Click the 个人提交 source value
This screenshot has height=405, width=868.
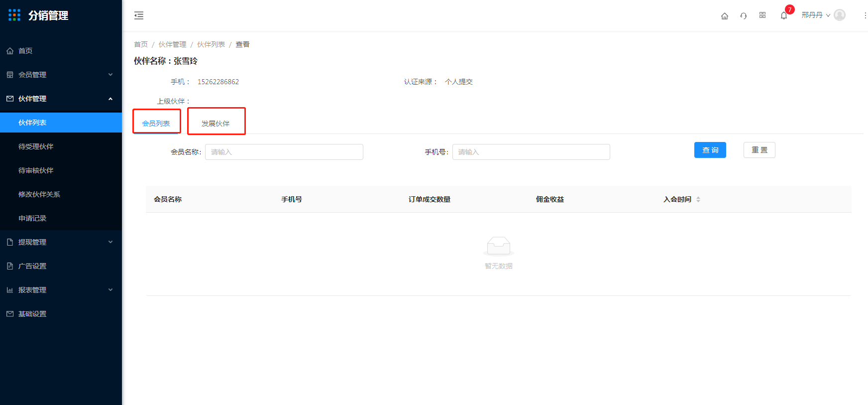[x=459, y=82]
